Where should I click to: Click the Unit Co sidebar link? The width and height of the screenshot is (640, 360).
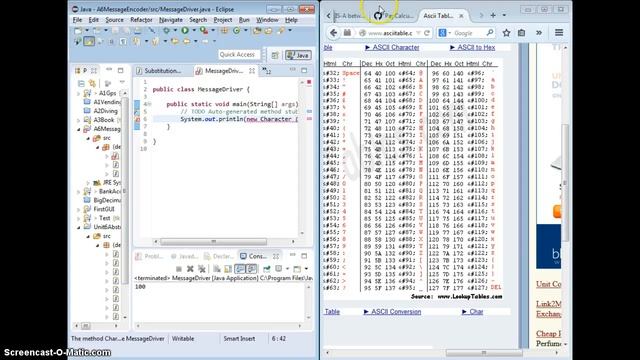548,284
